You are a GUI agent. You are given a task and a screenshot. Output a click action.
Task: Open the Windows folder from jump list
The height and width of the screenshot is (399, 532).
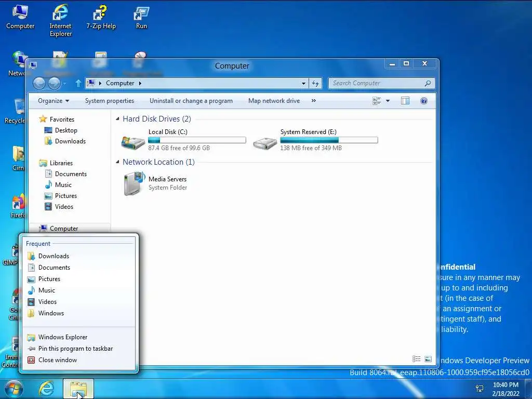[78, 313]
